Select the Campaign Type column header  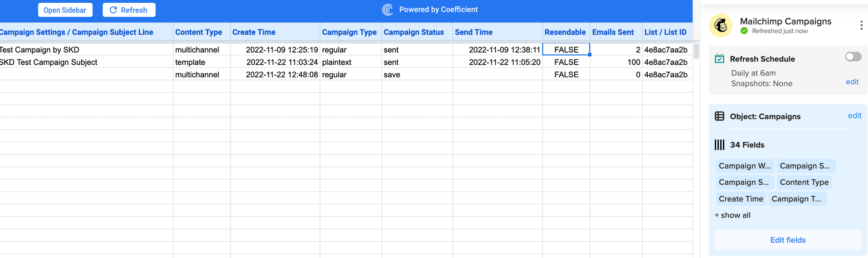[351, 32]
